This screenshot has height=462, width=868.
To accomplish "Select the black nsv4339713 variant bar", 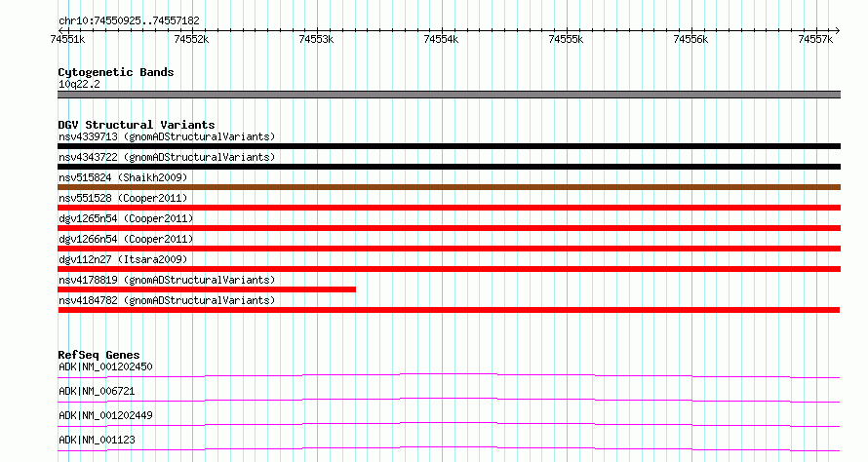I will tap(449, 146).
